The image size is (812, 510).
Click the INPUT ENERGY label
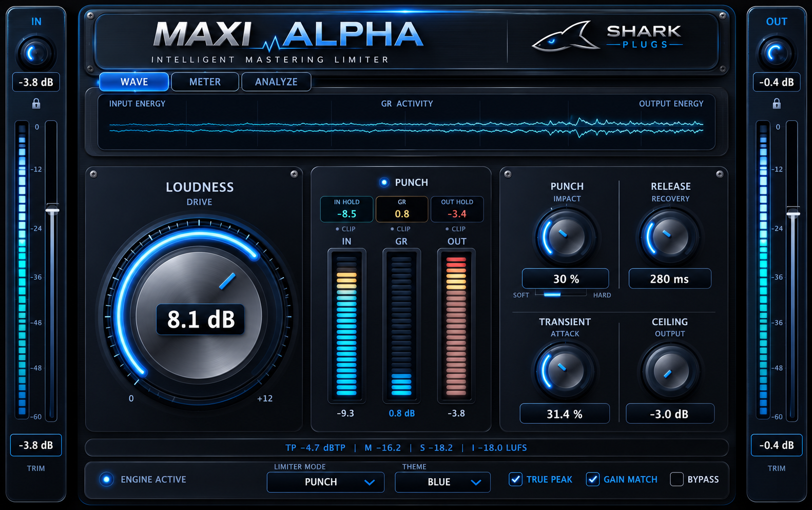click(137, 104)
